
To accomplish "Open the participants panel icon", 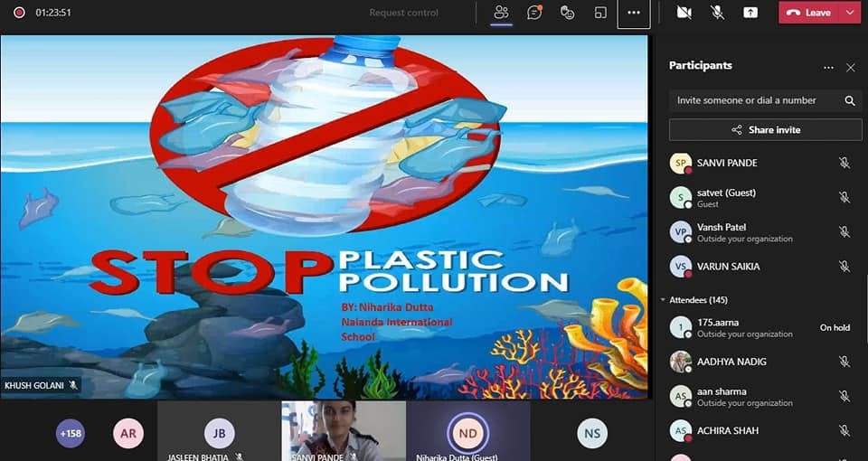I will pyautogui.click(x=502, y=13).
